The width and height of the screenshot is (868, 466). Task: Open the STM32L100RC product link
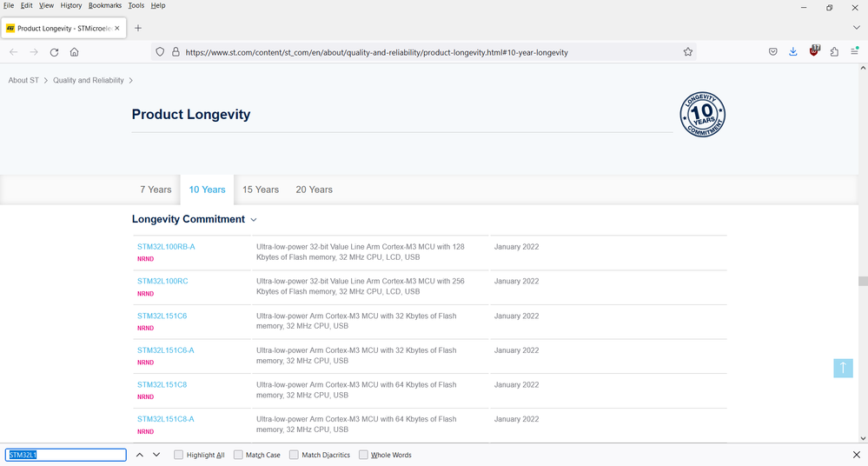pyautogui.click(x=162, y=281)
